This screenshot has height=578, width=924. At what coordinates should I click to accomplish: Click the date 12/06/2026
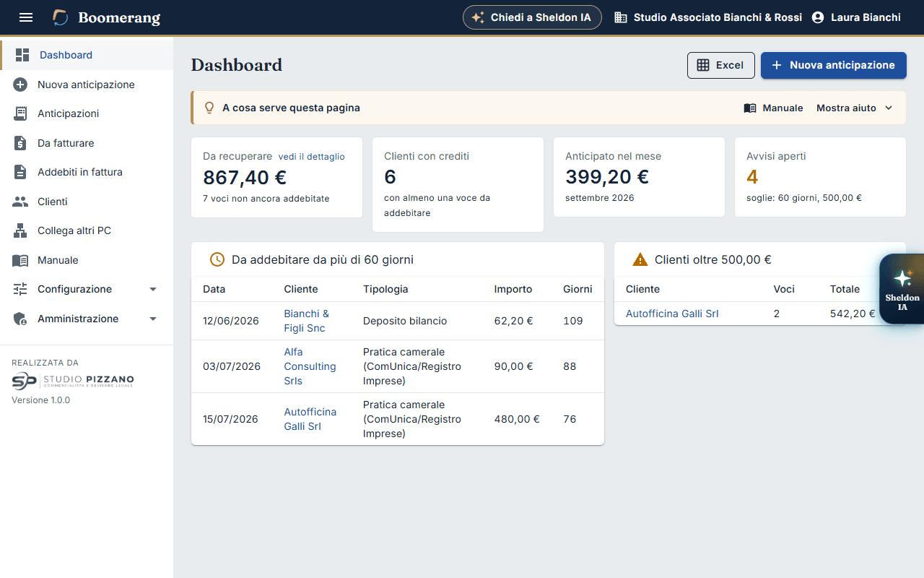pos(231,321)
